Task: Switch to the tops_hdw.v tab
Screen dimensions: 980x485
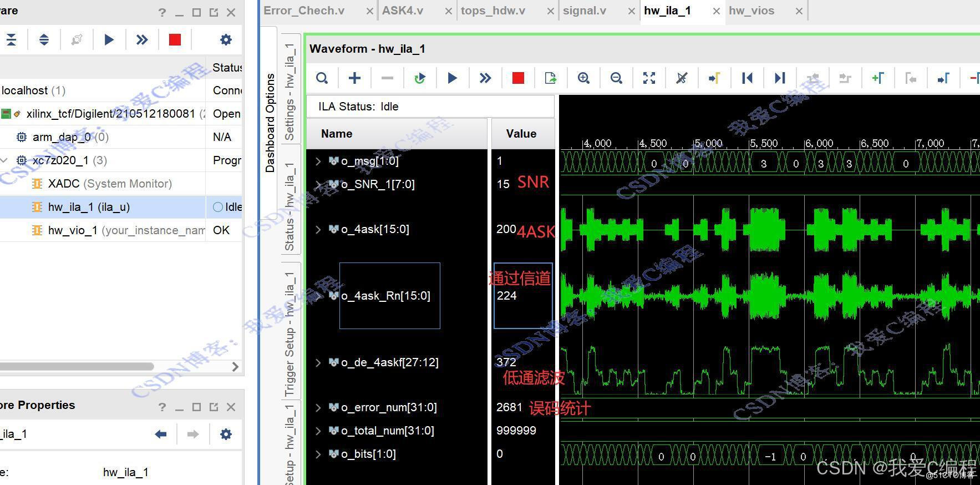Action: click(x=493, y=11)
